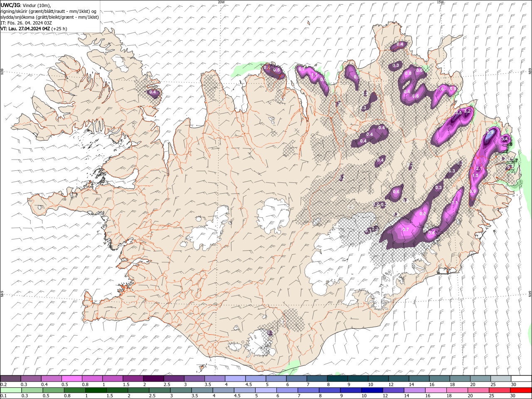Click the 2.1 snowfall value on map
Viewport: 532px width, 399px height.
click(478, 168)
